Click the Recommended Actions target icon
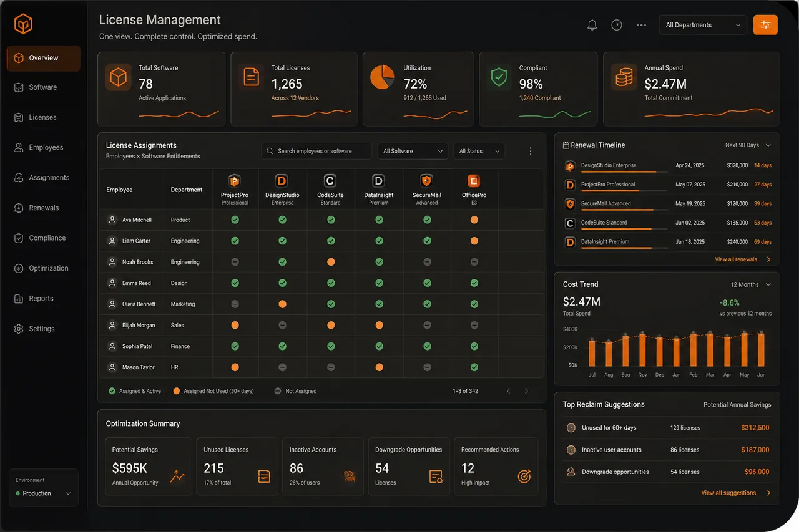The width and height of the screenshot is (799, 532). click(524, 476)
